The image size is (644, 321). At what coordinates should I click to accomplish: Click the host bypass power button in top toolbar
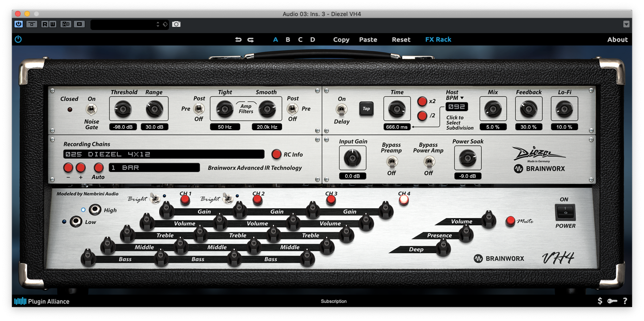click(19, 24)
